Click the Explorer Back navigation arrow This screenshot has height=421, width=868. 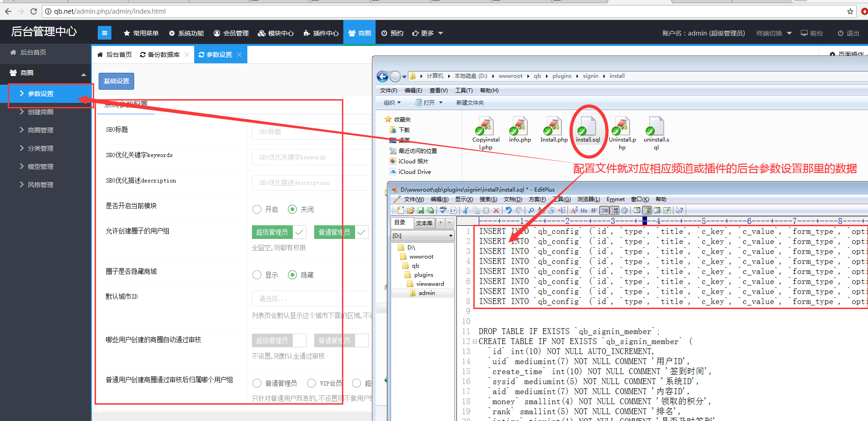coord(383,76)
